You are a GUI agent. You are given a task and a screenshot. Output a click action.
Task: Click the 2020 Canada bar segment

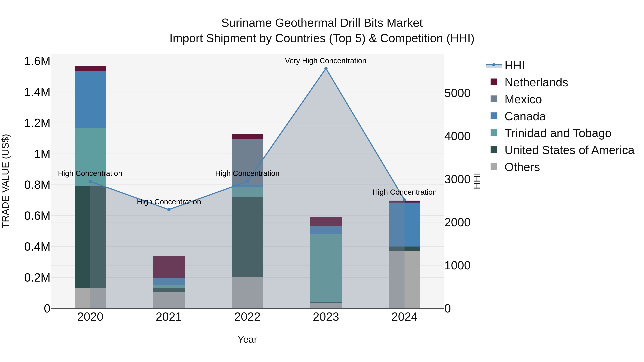coord(90,99)
